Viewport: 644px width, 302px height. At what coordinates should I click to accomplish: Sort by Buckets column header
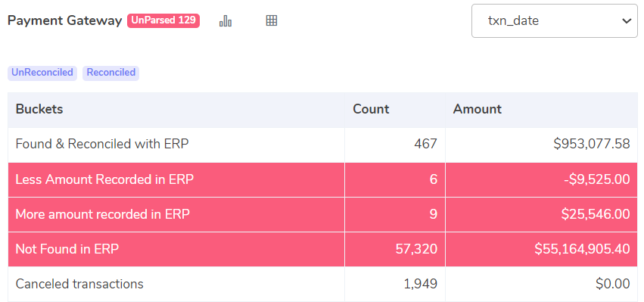point(39,109)
